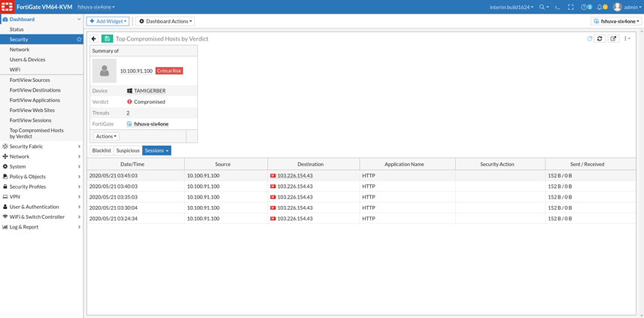644x318 pixels.
Task: Open the Dashboard Actions dropdown
Action: [165, 21]
